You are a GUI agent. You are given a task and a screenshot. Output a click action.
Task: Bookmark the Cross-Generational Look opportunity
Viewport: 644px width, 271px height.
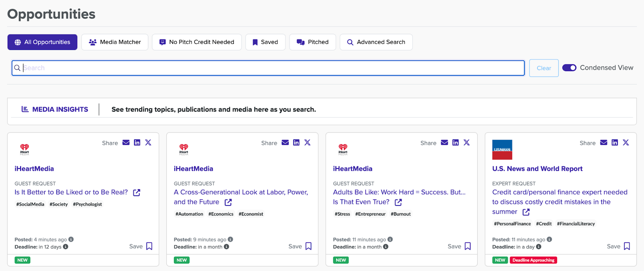(x=309, y=246)
